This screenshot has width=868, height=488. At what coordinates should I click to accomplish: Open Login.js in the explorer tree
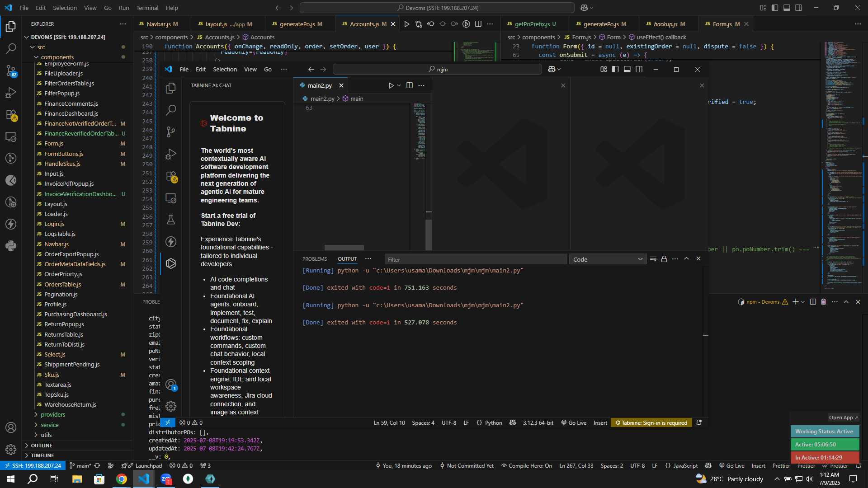(x=54, y=224)
